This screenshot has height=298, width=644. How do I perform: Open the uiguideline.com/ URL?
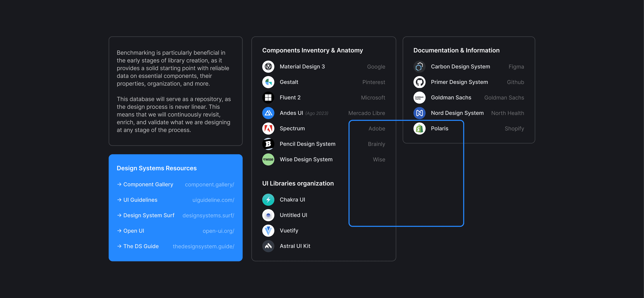[x=213, y=200]
